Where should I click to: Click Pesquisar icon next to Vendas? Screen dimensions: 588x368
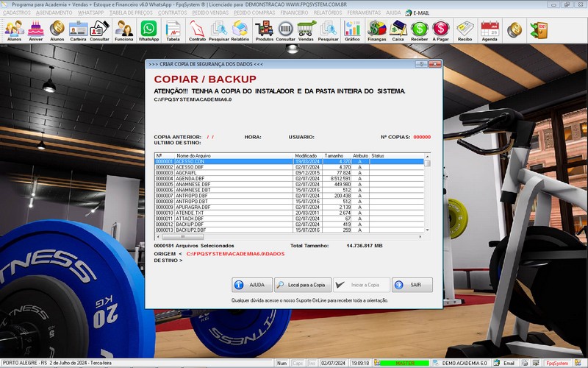point(328,30)
